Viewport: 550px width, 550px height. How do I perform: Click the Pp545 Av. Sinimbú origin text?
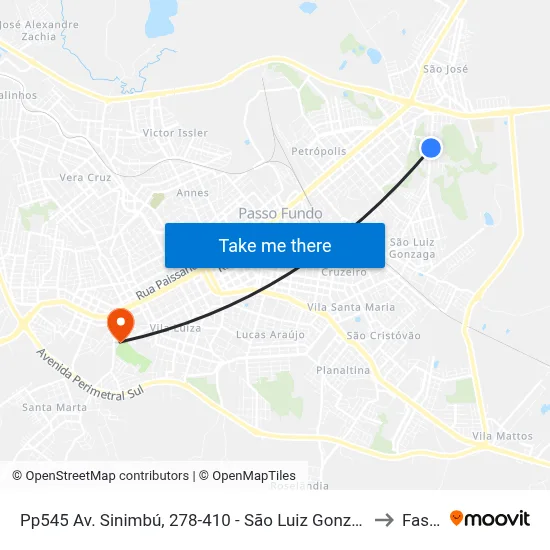tap(191, 520)
